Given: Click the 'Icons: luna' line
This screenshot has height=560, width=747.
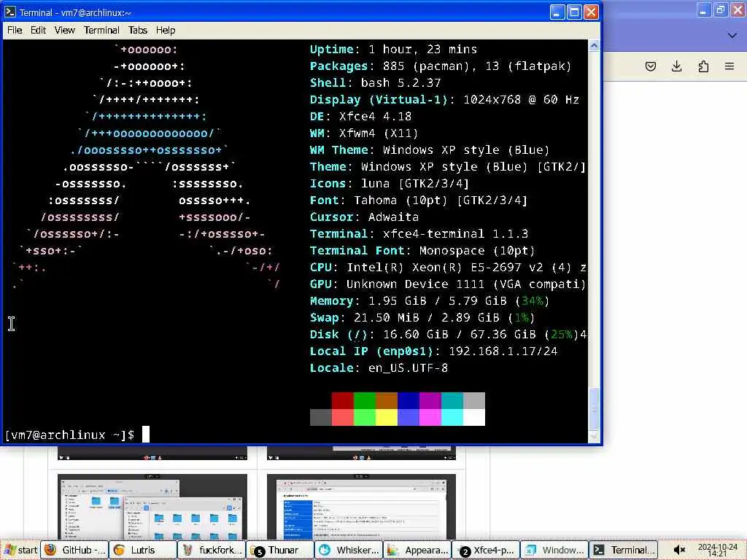Looking at the screenshot, I should coord(390,183).
